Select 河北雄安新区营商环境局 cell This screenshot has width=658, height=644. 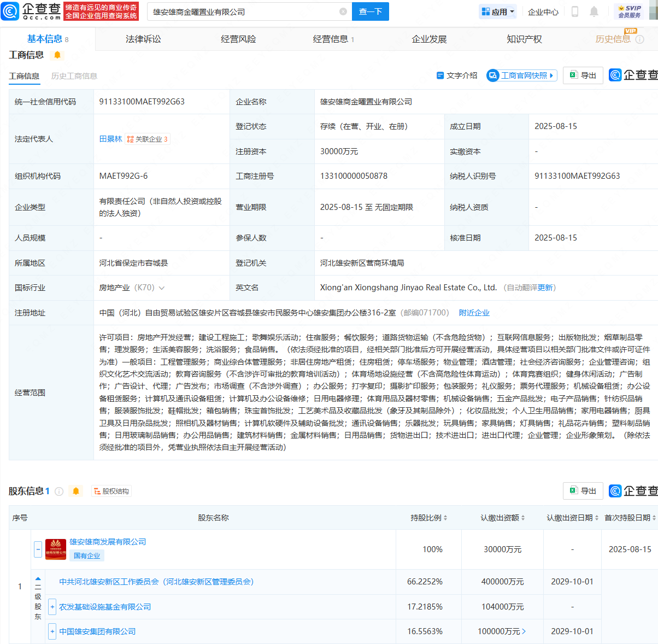[362, 263]
